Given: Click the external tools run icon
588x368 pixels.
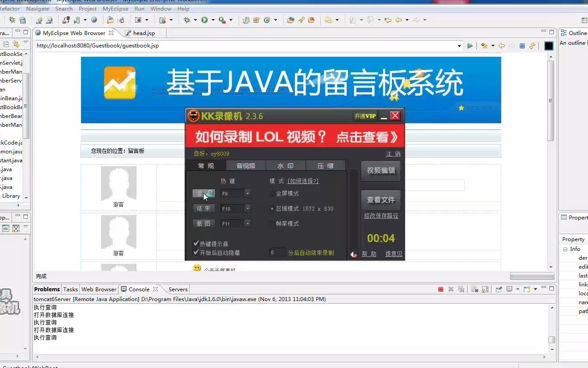Looking at the screenshot, I should tap(222, 20).
